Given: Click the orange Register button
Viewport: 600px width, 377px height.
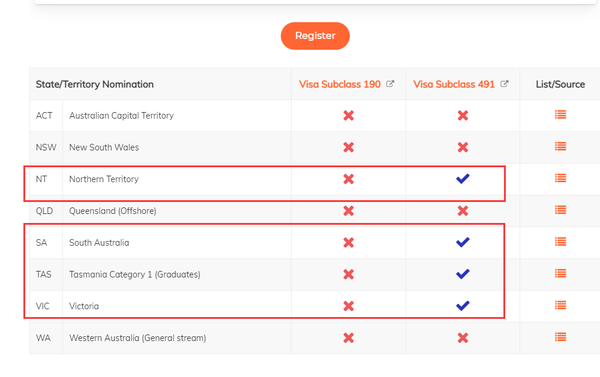Looking at the screenshot, I should click(x=315, y=36).
